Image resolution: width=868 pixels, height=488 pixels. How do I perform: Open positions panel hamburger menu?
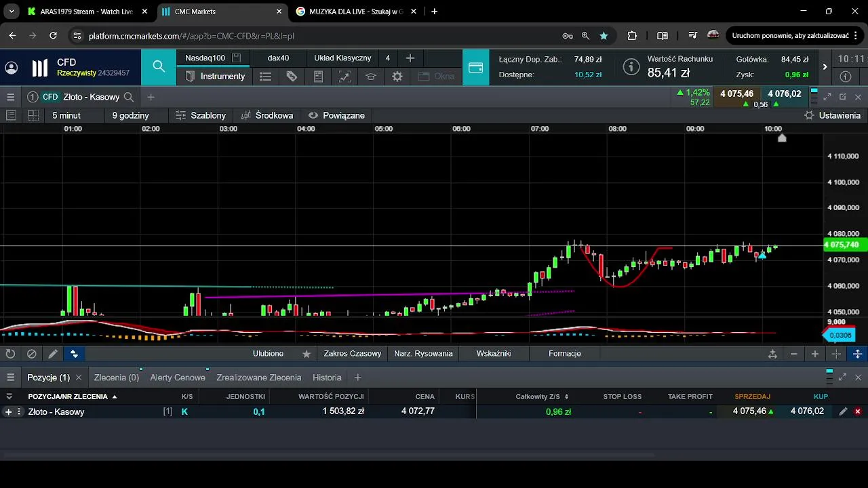pyautogui.click(x=10, y=378)
